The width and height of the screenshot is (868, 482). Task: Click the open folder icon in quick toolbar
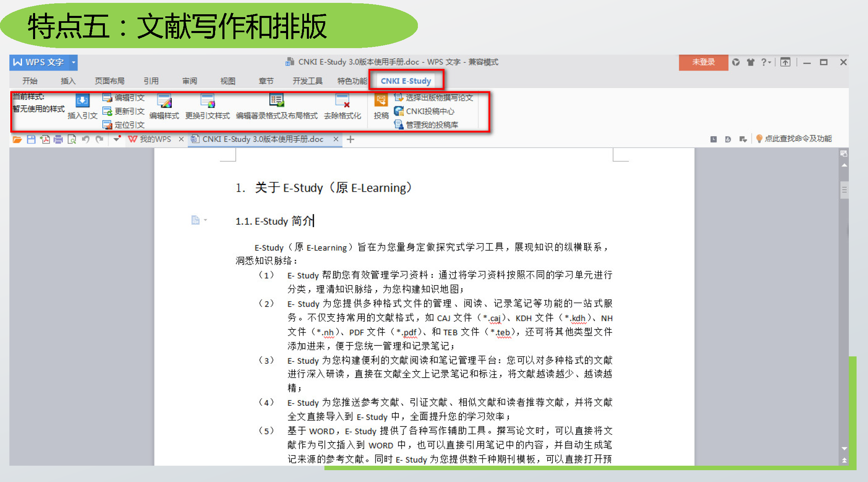click(x=17, y=139)
